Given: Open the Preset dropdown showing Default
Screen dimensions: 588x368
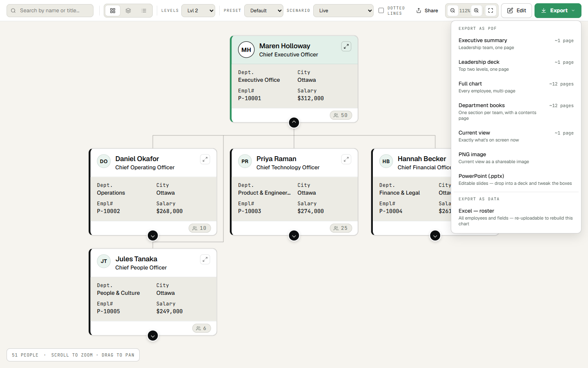Looking at the screenshot, I should [x=264, y=11].
